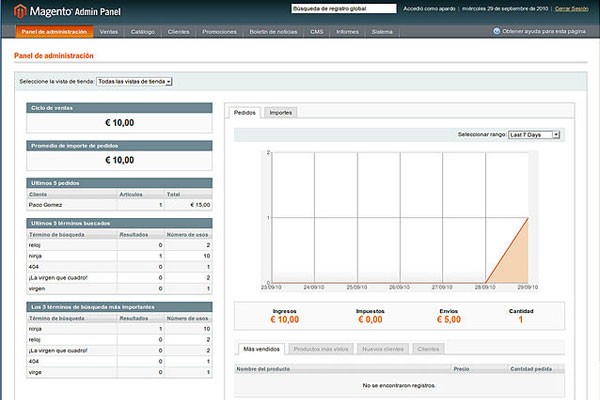The height and width of the screenshot is (400, 600).
Task: Open the Clientes menu in the navigation bar
Action: [x=178, y=32]
